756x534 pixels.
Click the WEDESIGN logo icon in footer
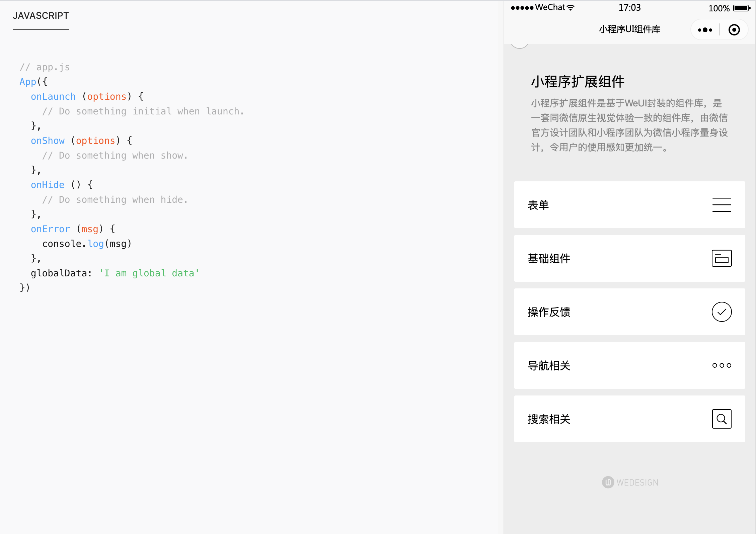point(608,482)
